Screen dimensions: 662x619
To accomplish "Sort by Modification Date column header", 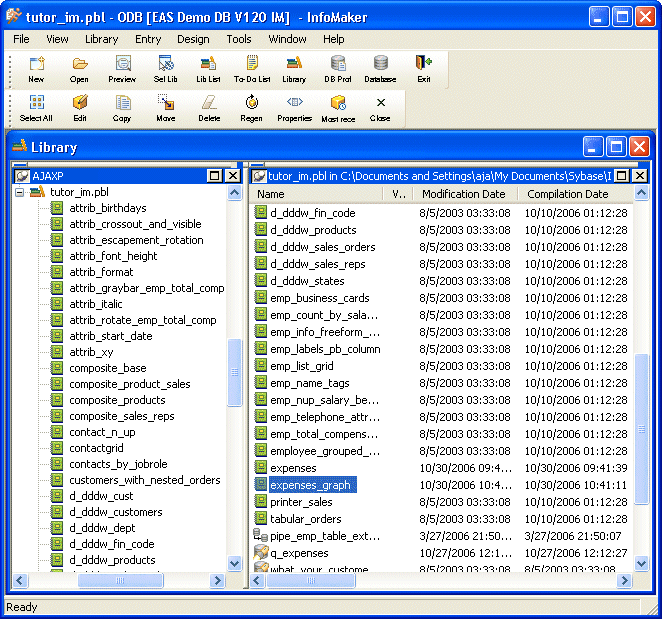I will pos(464,194).
